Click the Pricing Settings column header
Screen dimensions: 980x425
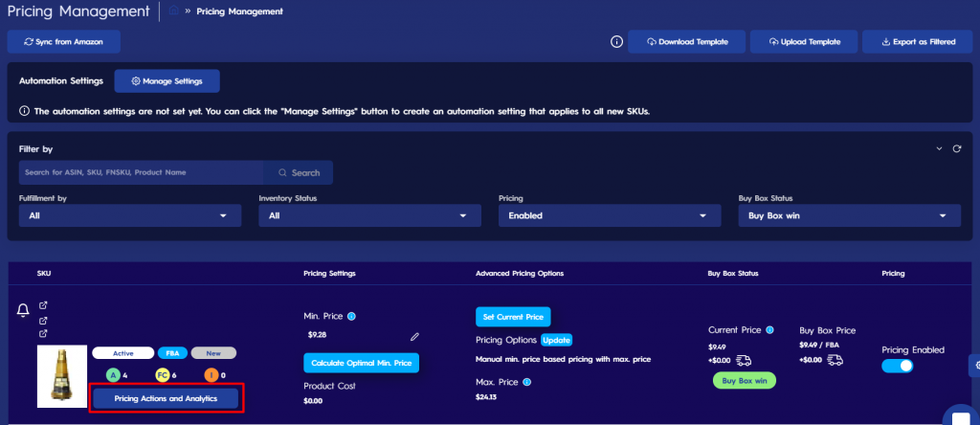[329, 274]
